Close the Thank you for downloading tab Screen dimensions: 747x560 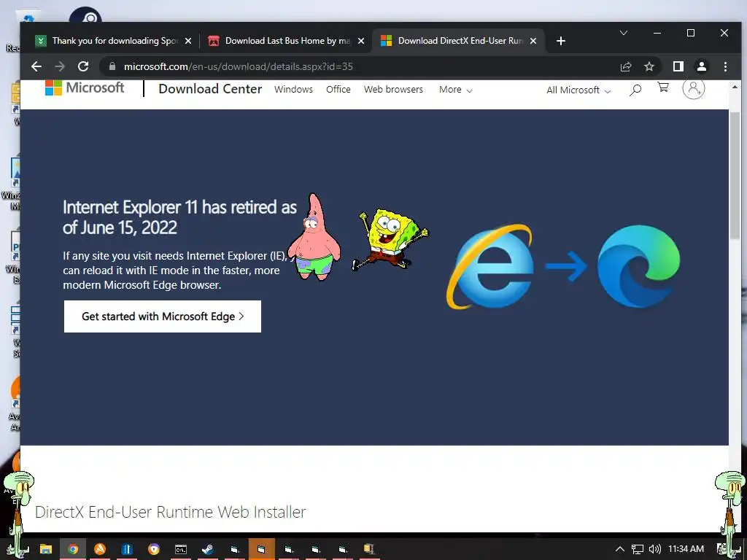tap(188, 41)
